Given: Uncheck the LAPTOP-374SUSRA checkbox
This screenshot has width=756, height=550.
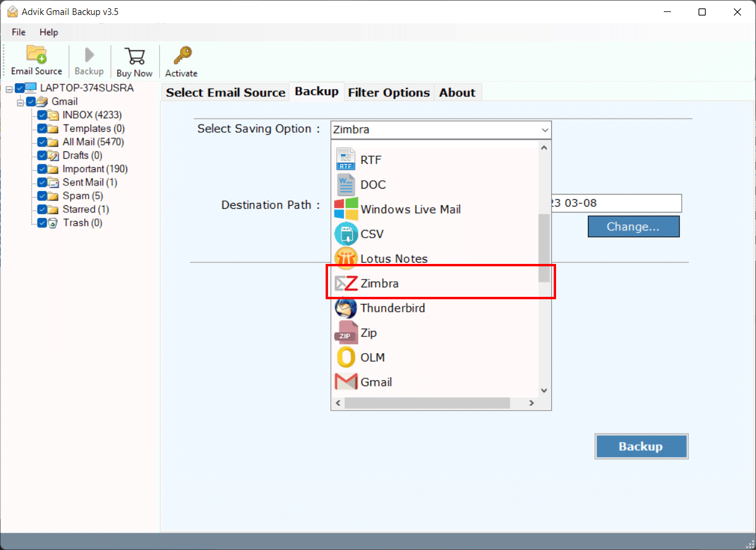Looking at the screenshot, I should [x=20, y=88].
